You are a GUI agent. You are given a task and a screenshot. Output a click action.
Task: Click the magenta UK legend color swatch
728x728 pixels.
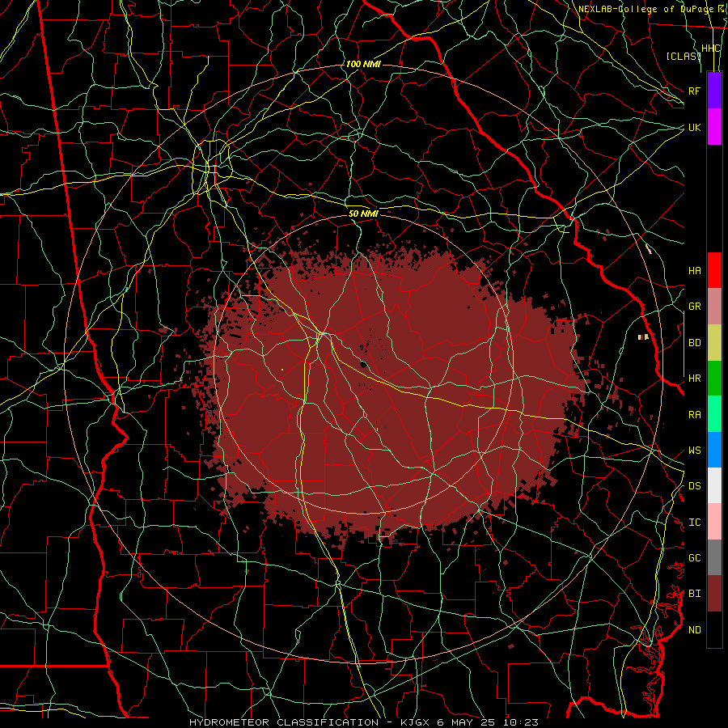pos(714,127)
